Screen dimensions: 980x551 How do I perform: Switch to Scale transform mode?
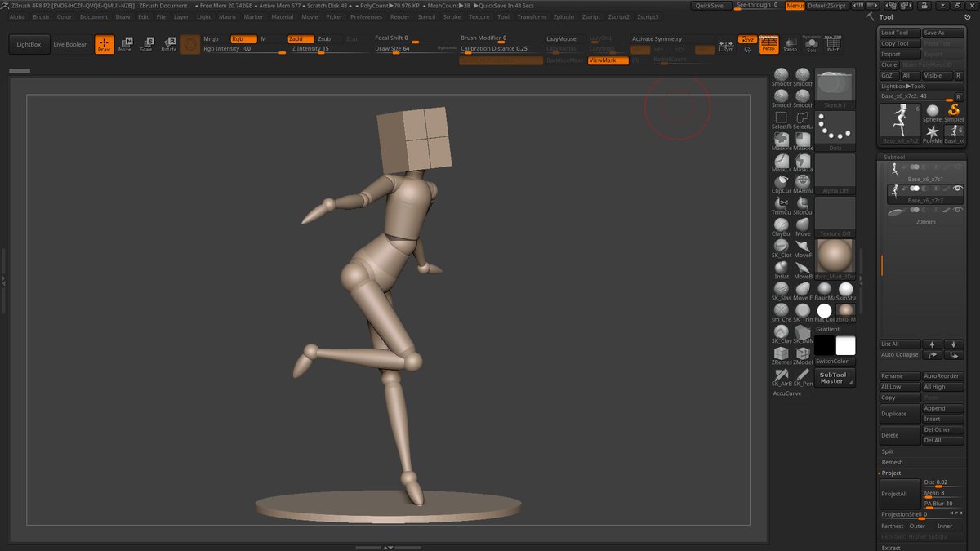[x=146, y=45]
